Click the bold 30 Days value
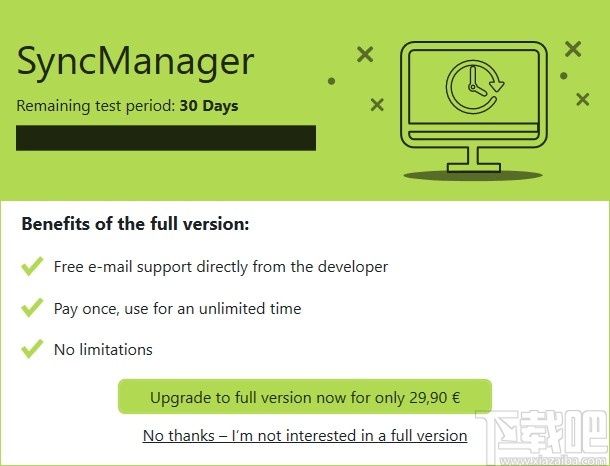610x466 pixels. tap(209, 105)
